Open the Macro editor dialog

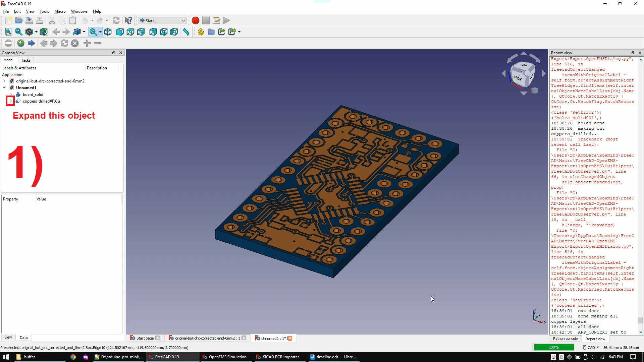point(216,20)
